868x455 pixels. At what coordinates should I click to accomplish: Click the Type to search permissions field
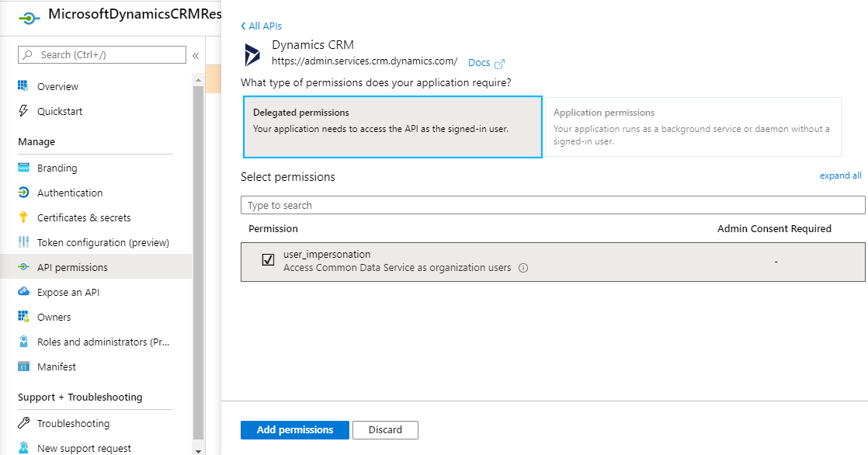coord(553,204)
